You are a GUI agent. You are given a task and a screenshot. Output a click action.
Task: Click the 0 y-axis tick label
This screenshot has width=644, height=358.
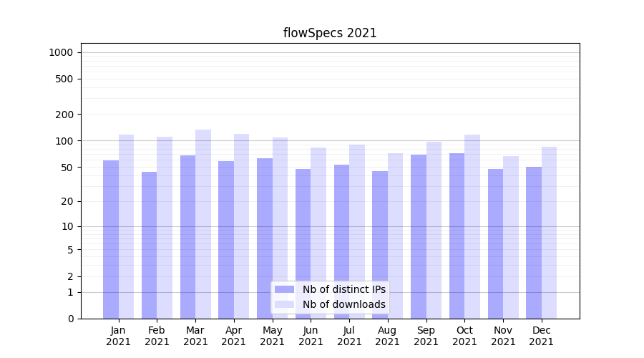click(x=70, y=319)
